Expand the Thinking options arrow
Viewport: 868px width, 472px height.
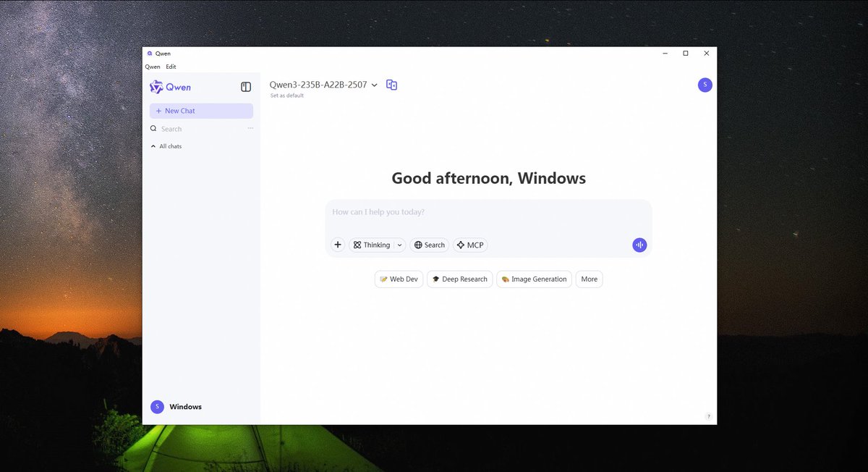400,245
